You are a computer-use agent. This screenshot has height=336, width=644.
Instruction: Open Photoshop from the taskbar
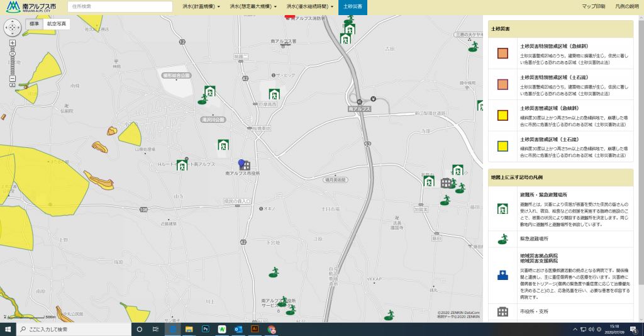[x=205, y=329]
